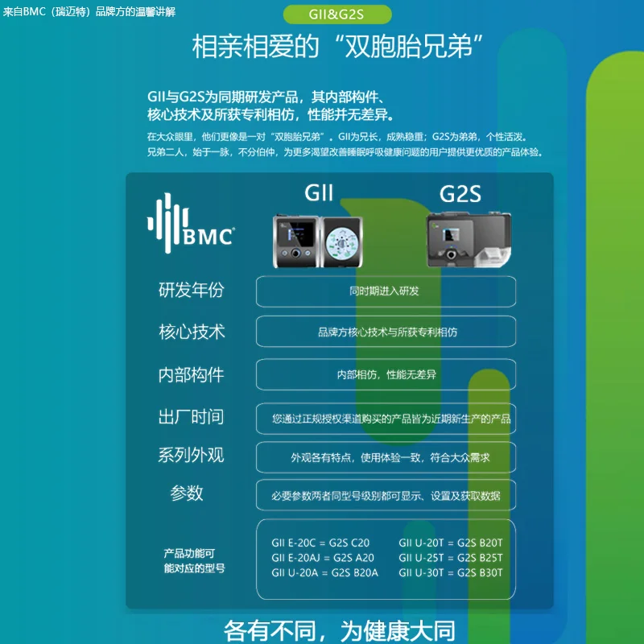Click the headline 相亲相爱的“双胞胎兄弟”
Screen dimensions: 644x644
337,46
